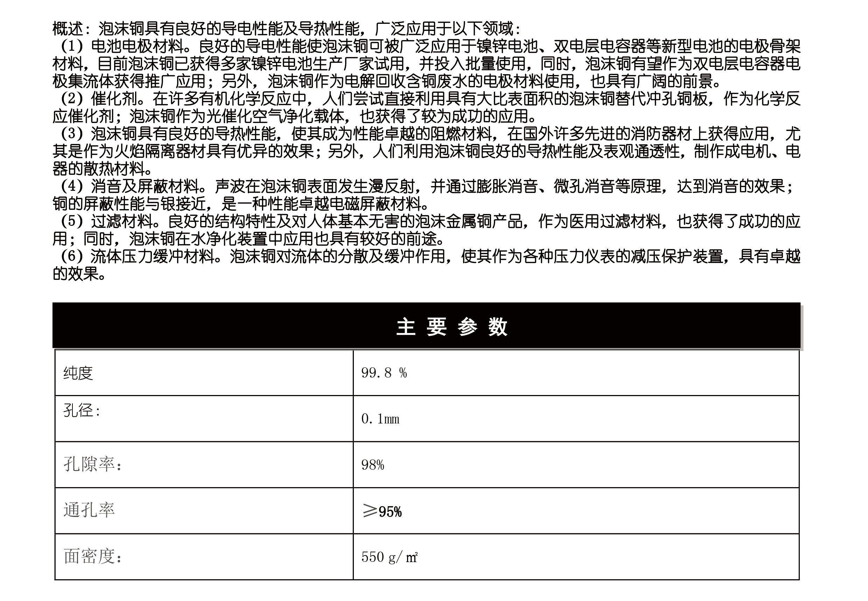This screenshot has width=868, height=601.
Task: Select the 孔隙率: label
Action: pos(92,464)
